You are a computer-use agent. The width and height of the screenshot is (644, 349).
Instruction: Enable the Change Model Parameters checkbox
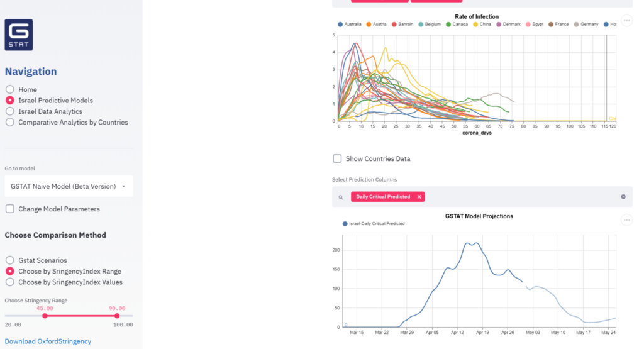(10, 209)
